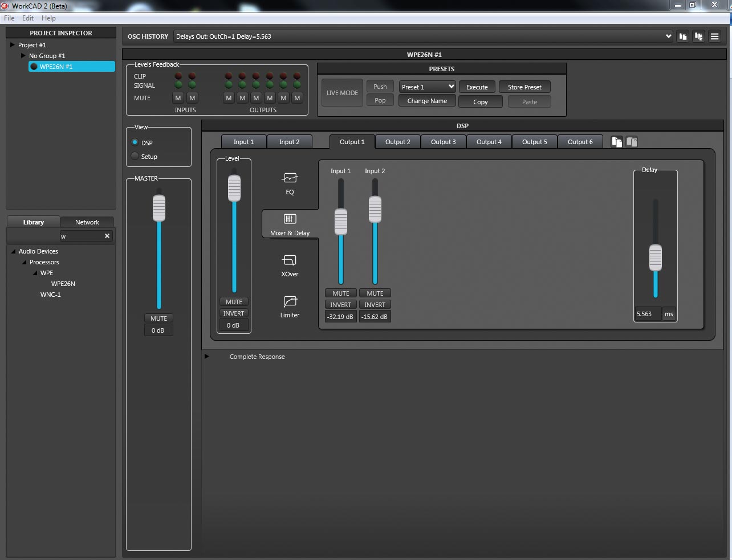Select the Mixer & Delay icon
The image size is (732, 560).
pyautogui.click(x=290, y=219)
